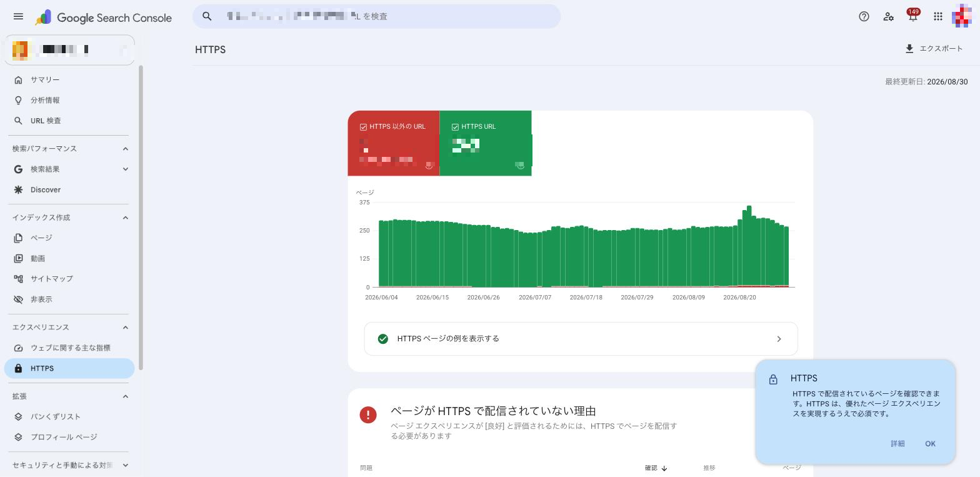This screenshot has width=980, height=477.
Task: Click the magnifier icon beside URL 検査
Action: coord(18,121)
